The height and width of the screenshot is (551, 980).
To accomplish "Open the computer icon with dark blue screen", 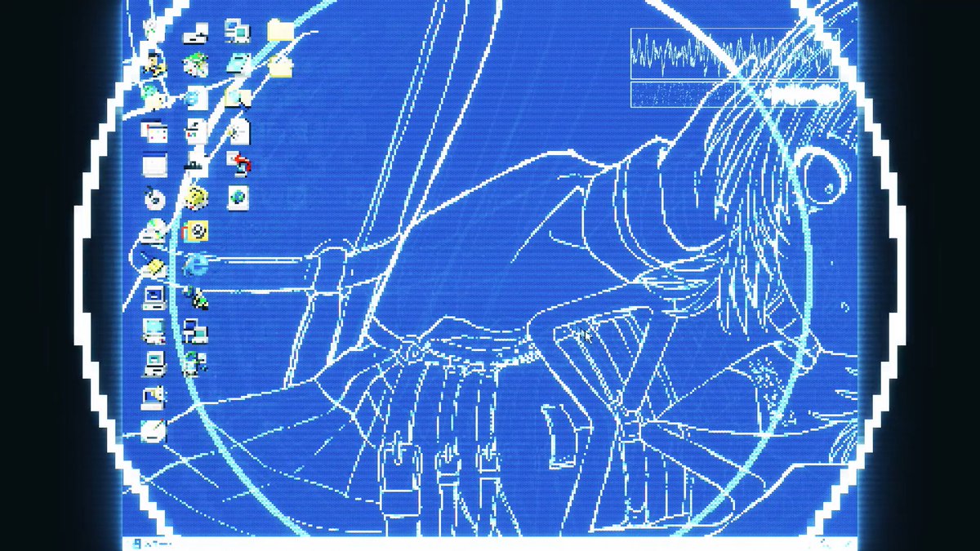I will pos(154,297).
